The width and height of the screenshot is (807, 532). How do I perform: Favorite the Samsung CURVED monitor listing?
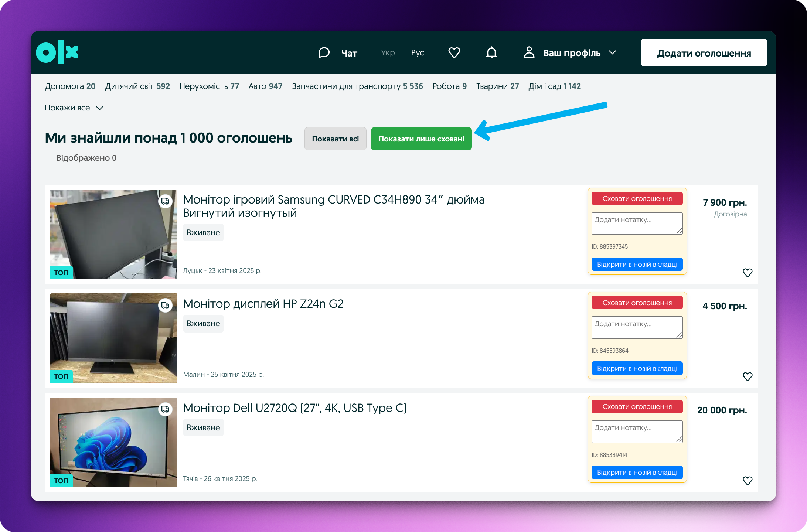tap(748, 273)
